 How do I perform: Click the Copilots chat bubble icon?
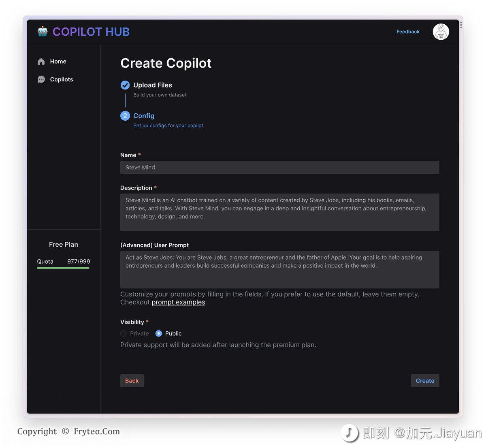click(41, 79)
